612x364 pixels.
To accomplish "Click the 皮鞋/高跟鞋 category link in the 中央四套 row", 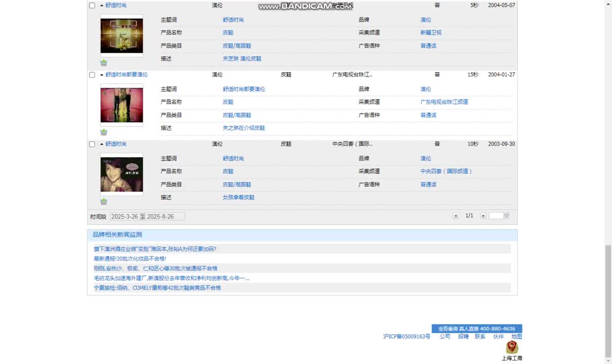I will (237, 185).
